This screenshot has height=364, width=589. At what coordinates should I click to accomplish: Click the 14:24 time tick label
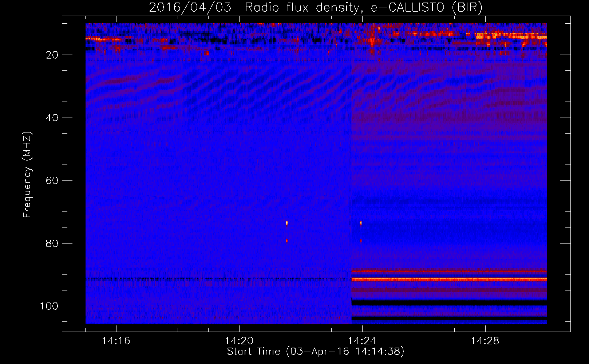362,341
